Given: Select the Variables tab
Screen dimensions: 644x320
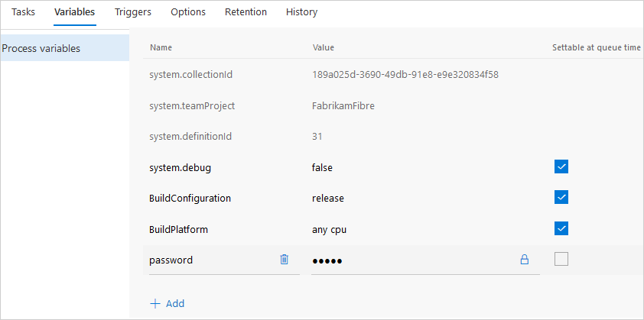Looking at the screenshot, I should (75, 12).
